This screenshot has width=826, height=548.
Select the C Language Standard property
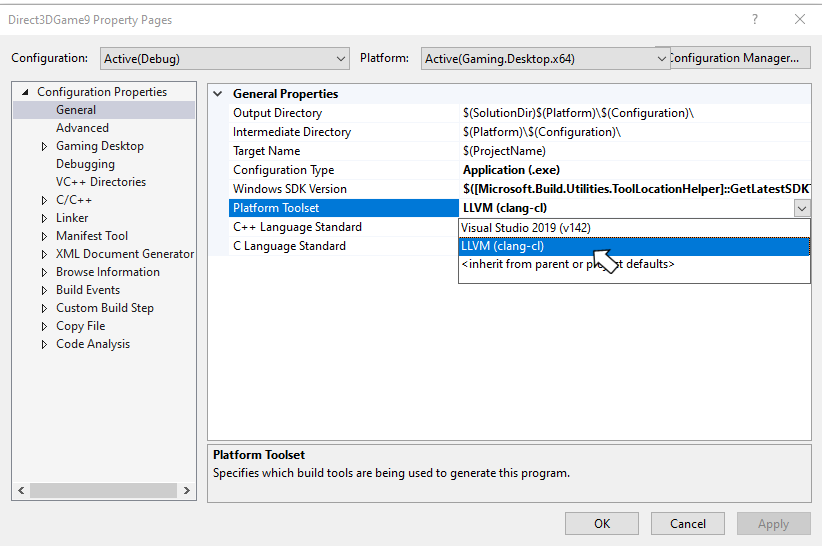[344, 246]
